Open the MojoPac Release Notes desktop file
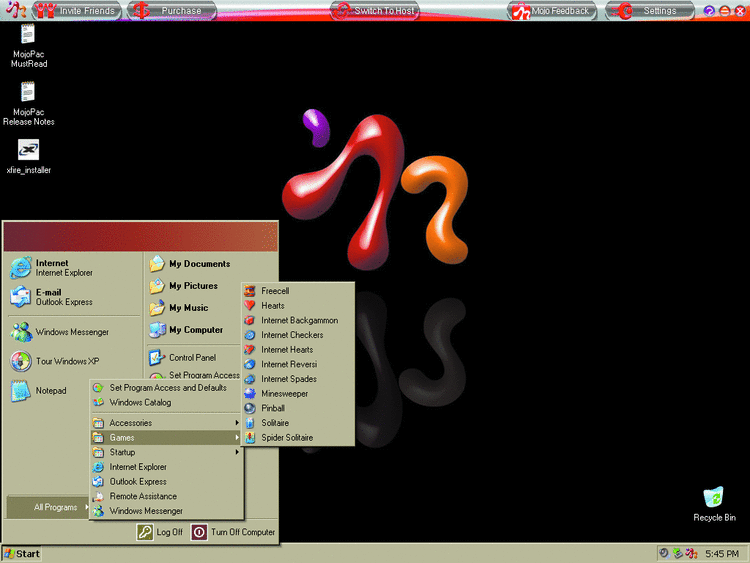Image resolution: width=750 pixels, height=563 pixels. click(x=28, y=104)
